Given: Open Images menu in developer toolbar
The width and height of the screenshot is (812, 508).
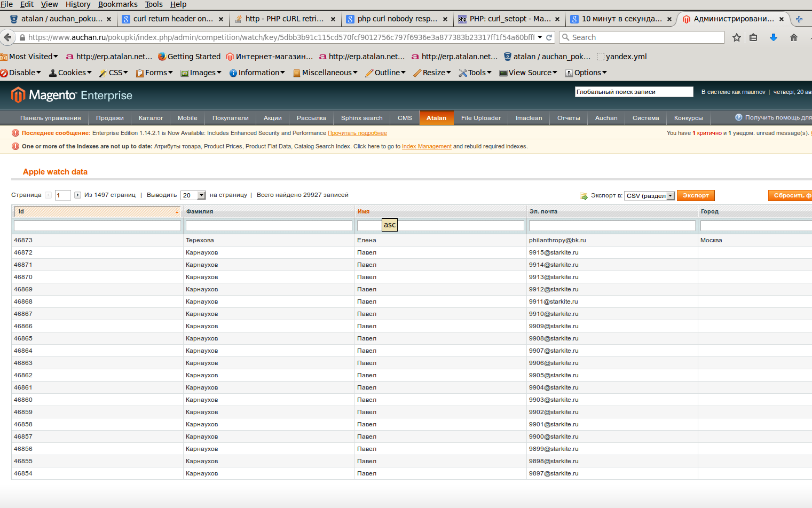Looking at the screenshot, I should pyautogui.click(x=201, y=73).
